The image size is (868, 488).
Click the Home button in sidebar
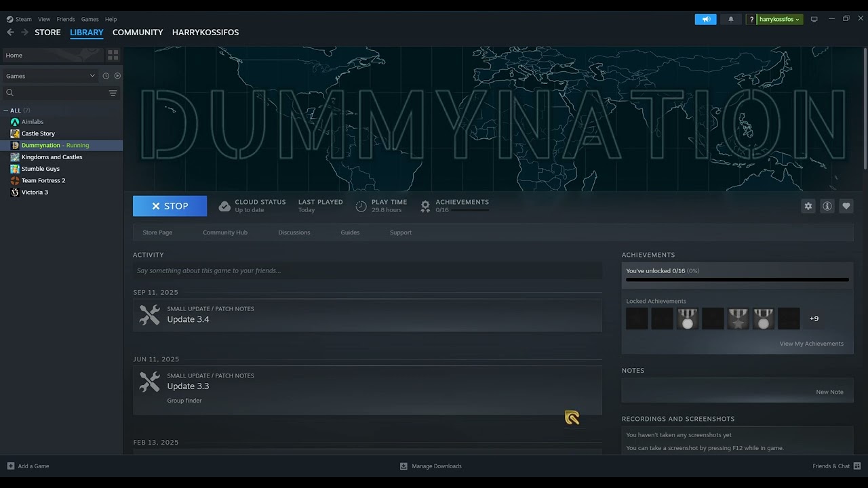53,55
